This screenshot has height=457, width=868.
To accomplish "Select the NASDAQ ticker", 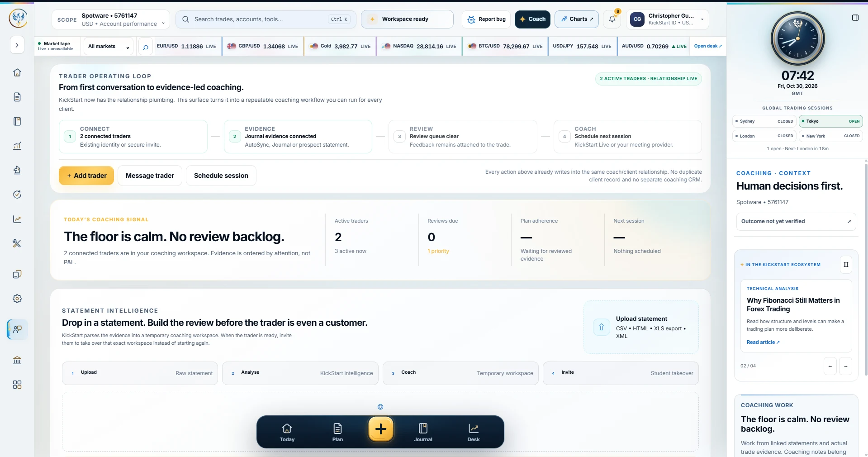I will (419, 46).
